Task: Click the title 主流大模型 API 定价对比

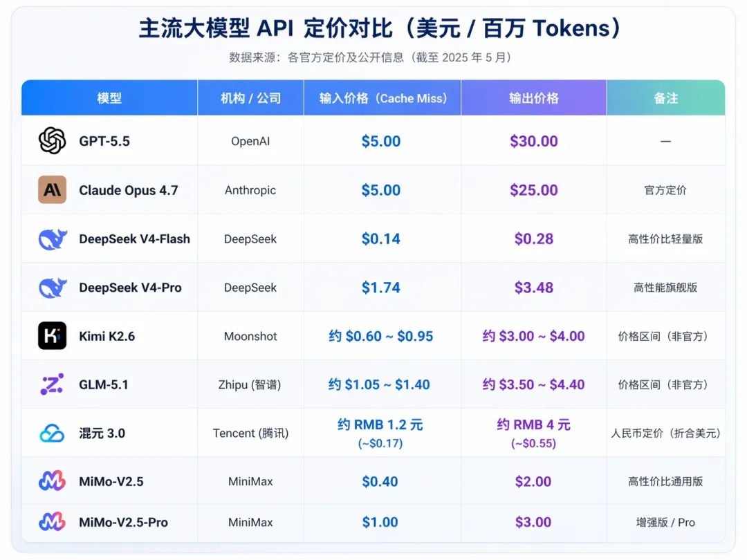Action: (380, 28)
